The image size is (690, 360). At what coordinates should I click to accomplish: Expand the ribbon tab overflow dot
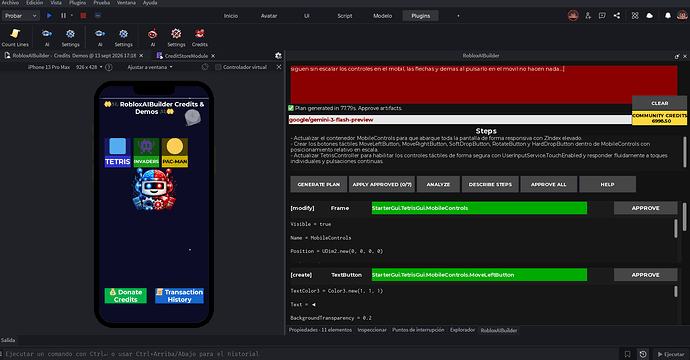pos(458,16)
